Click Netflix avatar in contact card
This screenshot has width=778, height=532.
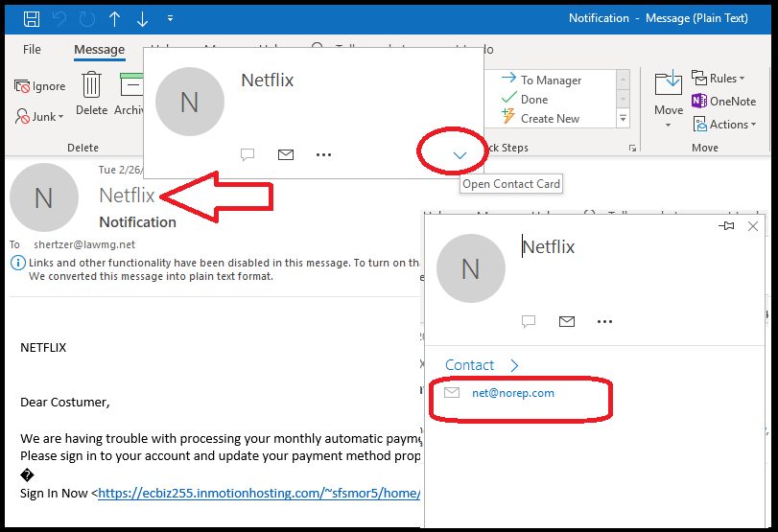[471, 268]
